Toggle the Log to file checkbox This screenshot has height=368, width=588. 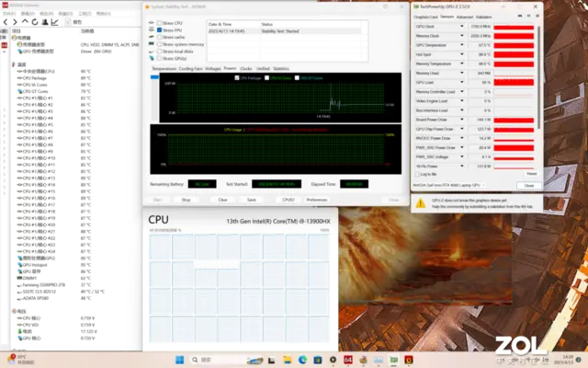[x=417, y=173]
